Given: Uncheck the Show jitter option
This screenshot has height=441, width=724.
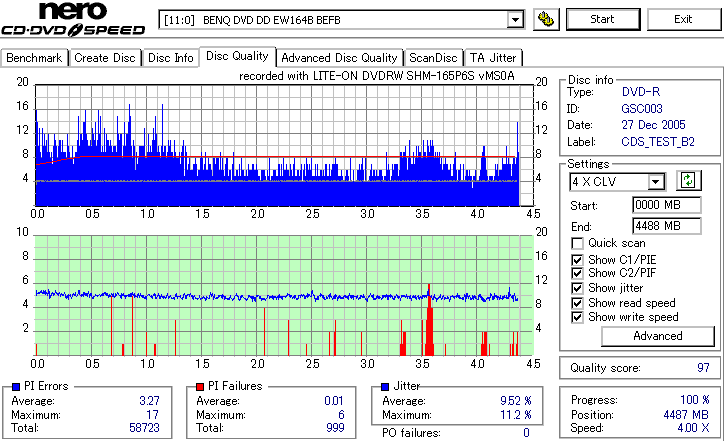Looking at the screenshot, I should pos(577,288).
